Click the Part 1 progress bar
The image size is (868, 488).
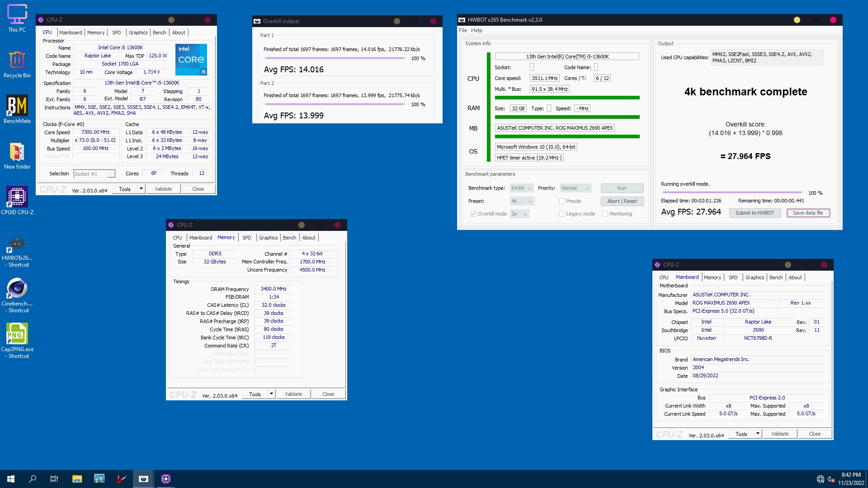click(335, 58)
